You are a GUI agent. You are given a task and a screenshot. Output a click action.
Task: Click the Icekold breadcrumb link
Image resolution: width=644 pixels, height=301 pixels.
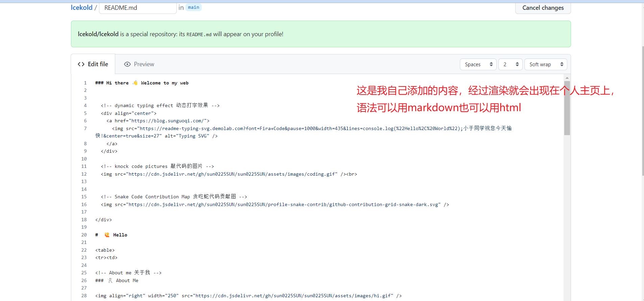click(81, 7)
